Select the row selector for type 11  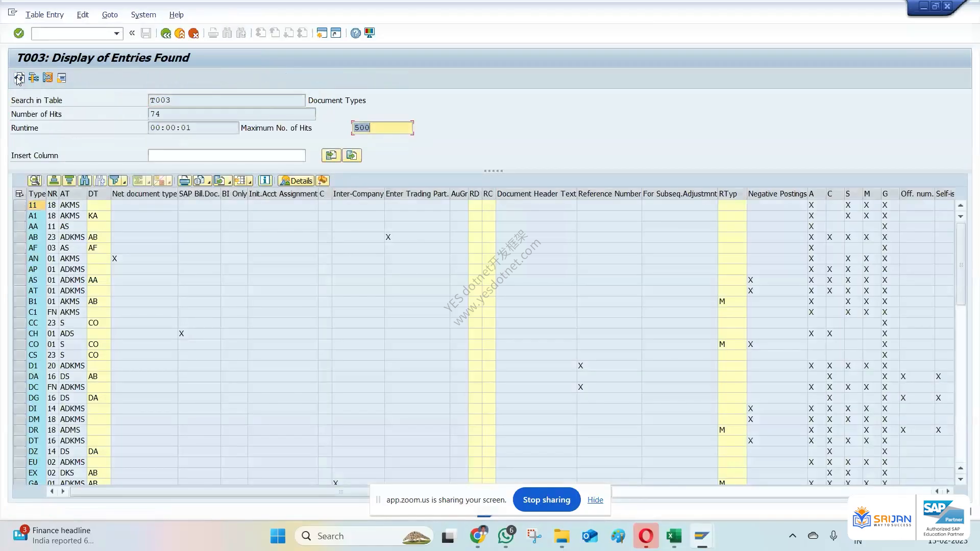point(20,205)
